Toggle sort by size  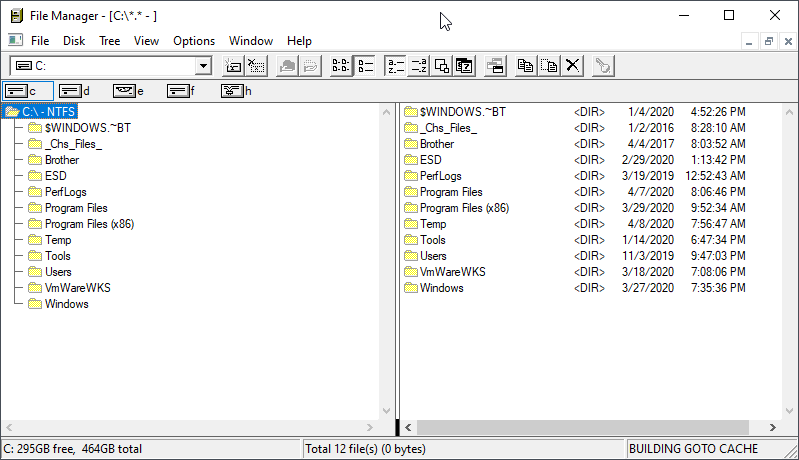[x=441, y=66]
